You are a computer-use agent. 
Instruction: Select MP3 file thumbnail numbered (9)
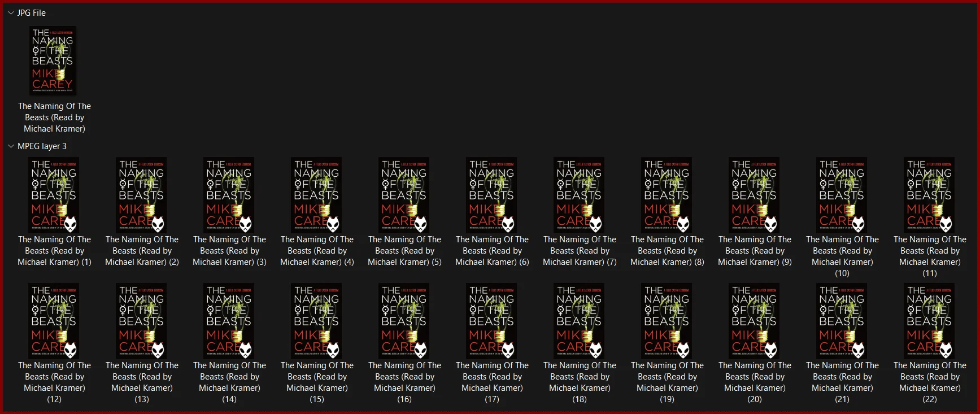[754, 195]
